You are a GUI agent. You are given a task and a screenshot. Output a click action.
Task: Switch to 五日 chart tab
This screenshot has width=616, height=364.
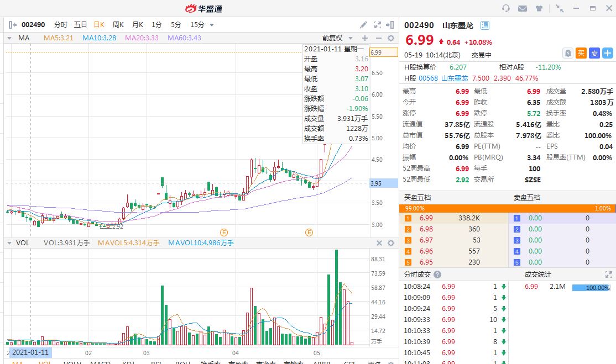(80, 25)
